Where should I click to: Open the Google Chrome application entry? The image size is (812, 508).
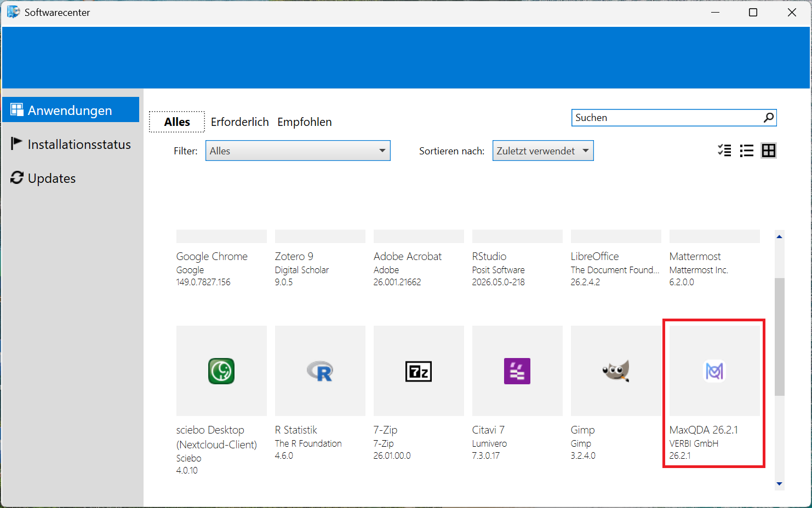pos(221,257)
